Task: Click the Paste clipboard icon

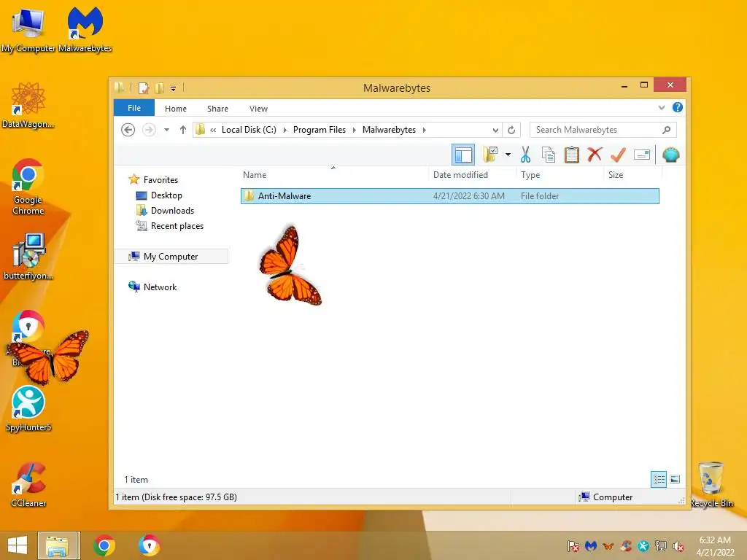Action: 571,155
